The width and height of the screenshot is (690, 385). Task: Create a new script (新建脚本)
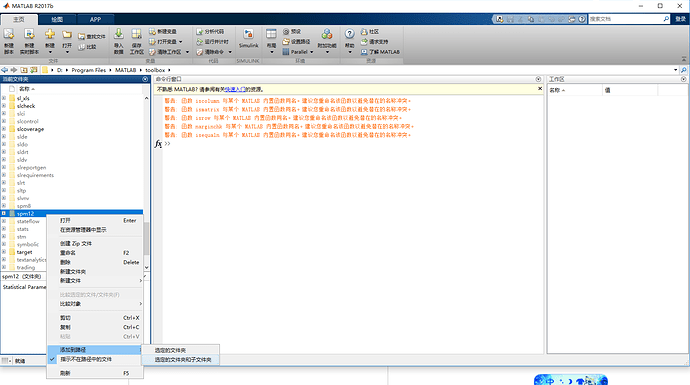click(9, 41)
